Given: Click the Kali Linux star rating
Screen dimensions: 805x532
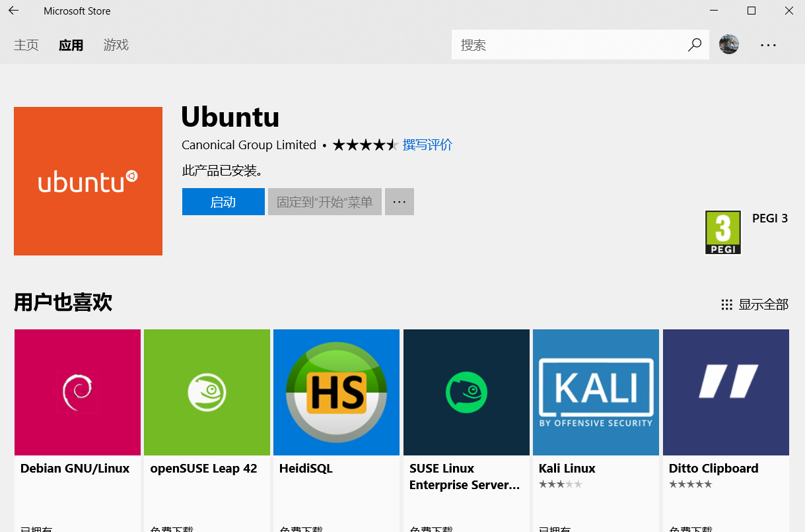Looking at the screenshot, I should (560, 484).
